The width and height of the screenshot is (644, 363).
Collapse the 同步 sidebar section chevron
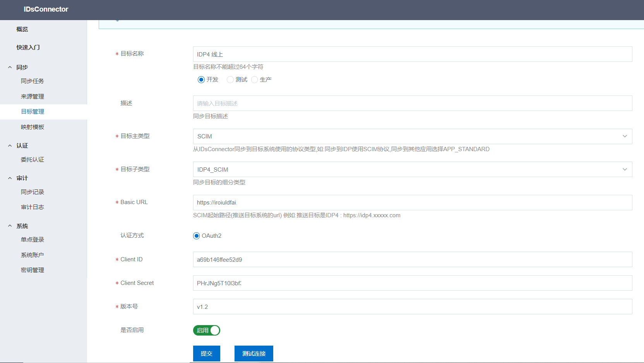10,67
